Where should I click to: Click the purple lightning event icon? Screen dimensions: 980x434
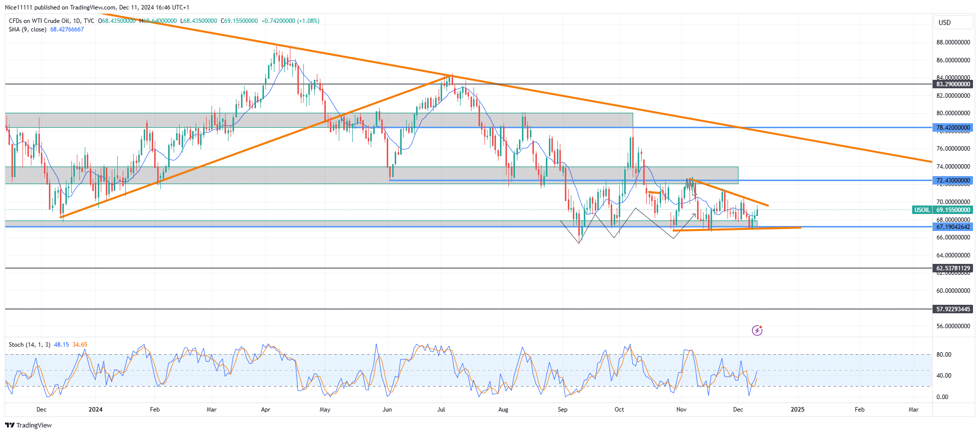pyautogui.click(x=757, y=330)
